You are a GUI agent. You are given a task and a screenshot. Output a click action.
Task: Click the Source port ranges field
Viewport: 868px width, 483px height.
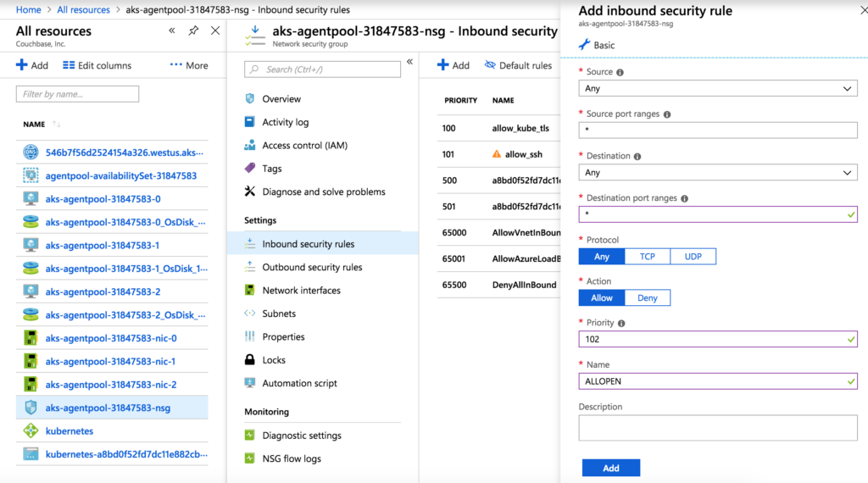718,130
